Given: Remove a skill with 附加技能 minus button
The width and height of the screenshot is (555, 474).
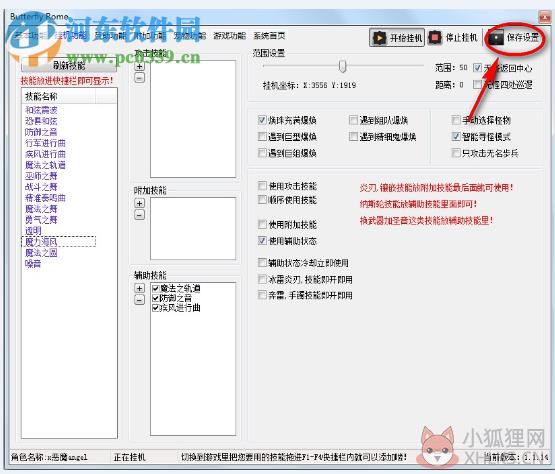Looking at the screenshot, I should click(x=139, y=215).
